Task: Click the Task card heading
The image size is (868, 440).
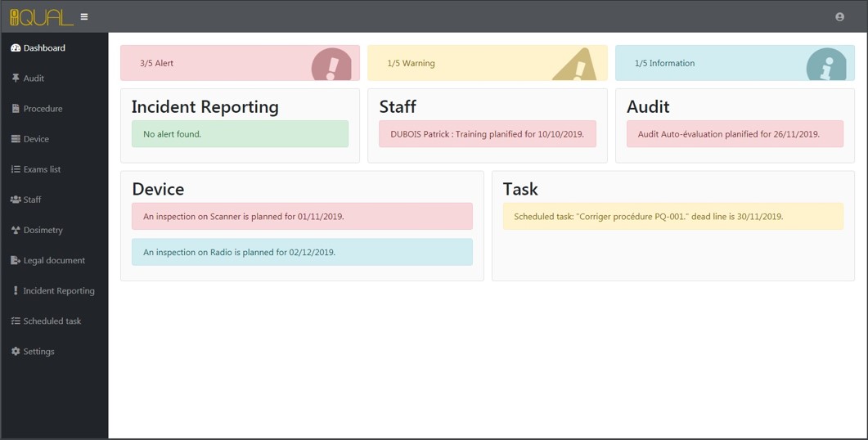Action: point(519,189)
